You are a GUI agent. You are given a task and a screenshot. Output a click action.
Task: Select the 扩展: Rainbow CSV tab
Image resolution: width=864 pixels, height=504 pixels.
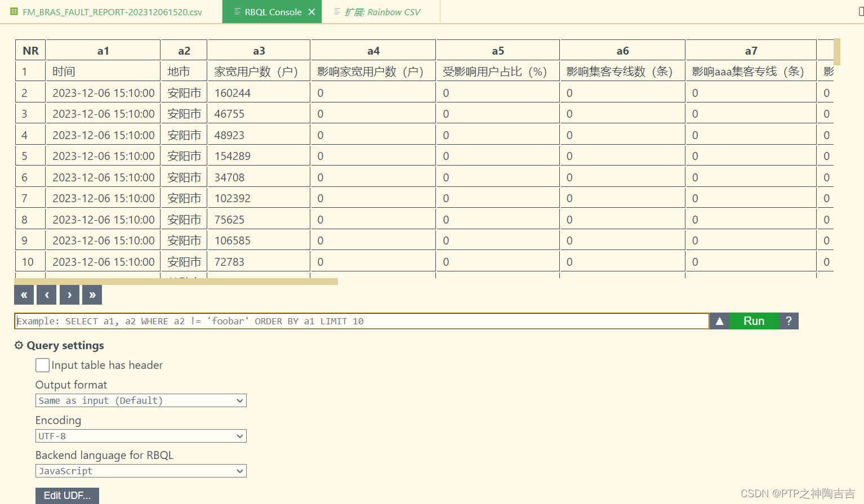pos(381,11)
